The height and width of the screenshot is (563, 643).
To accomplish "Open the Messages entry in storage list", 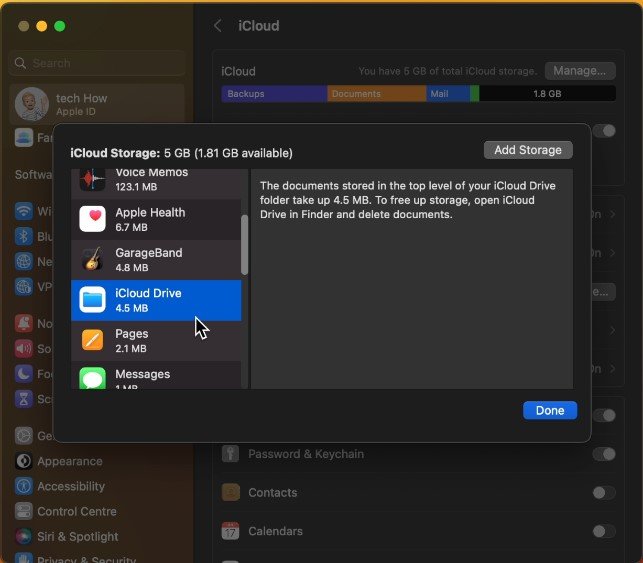I will (142, 376).
